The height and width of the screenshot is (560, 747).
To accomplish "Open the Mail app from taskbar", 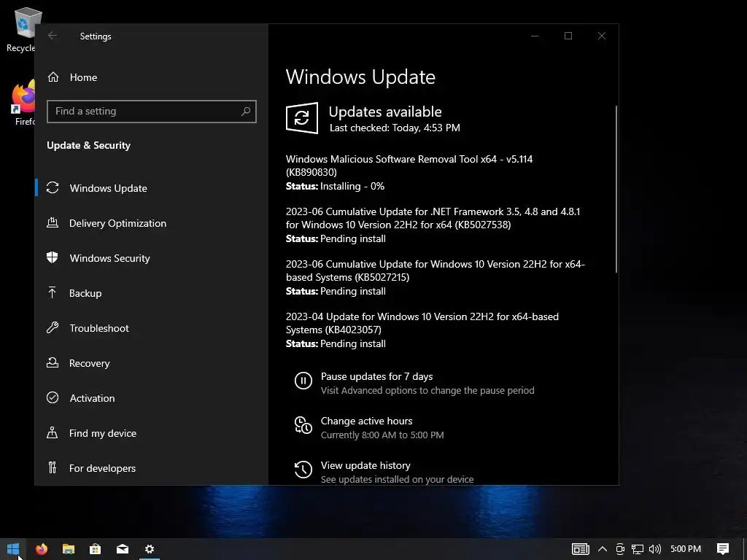I will tap(123, 549).
